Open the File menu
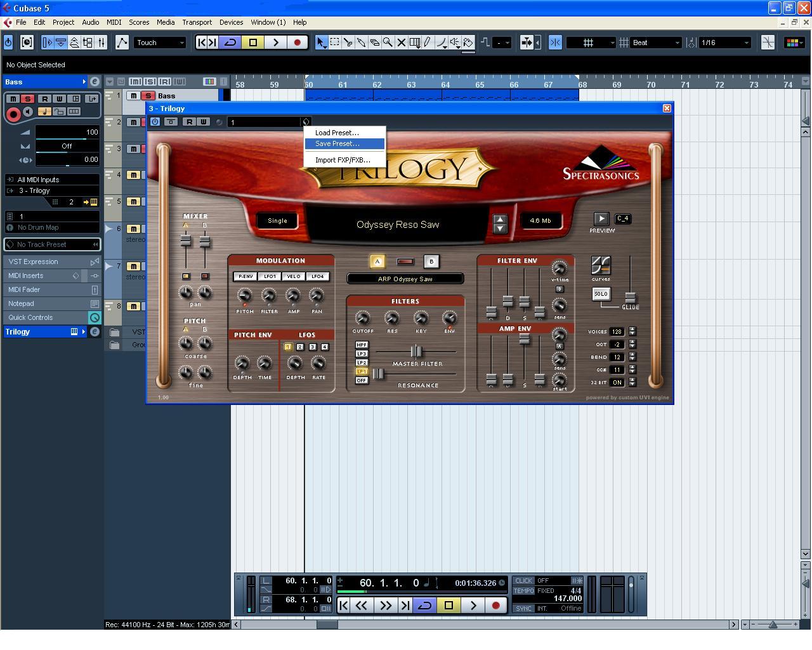812x650 pixels. coord(21,22)
